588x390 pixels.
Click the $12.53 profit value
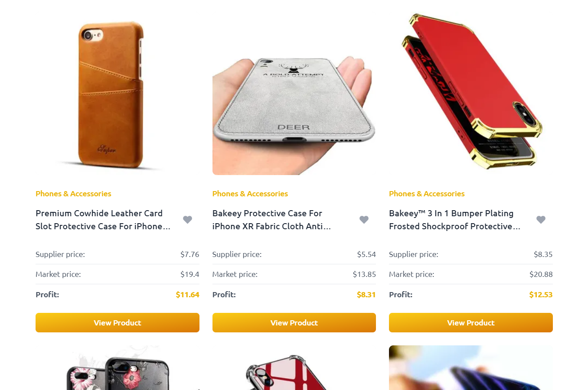click(x=541, y=295)
